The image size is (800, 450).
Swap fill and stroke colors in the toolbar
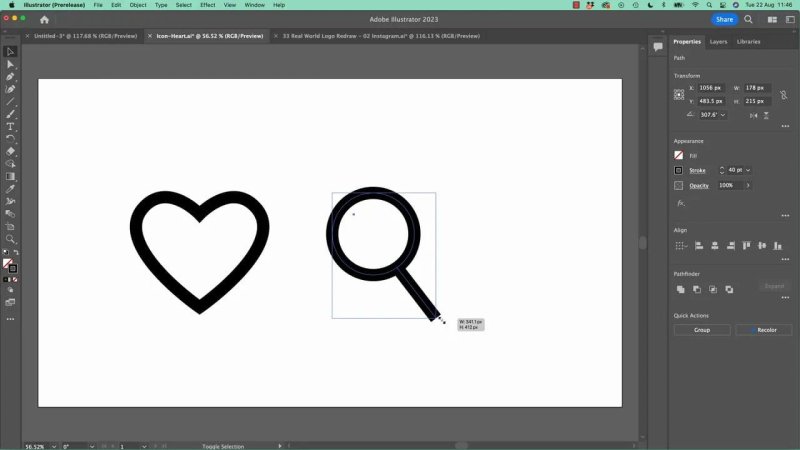16,252
